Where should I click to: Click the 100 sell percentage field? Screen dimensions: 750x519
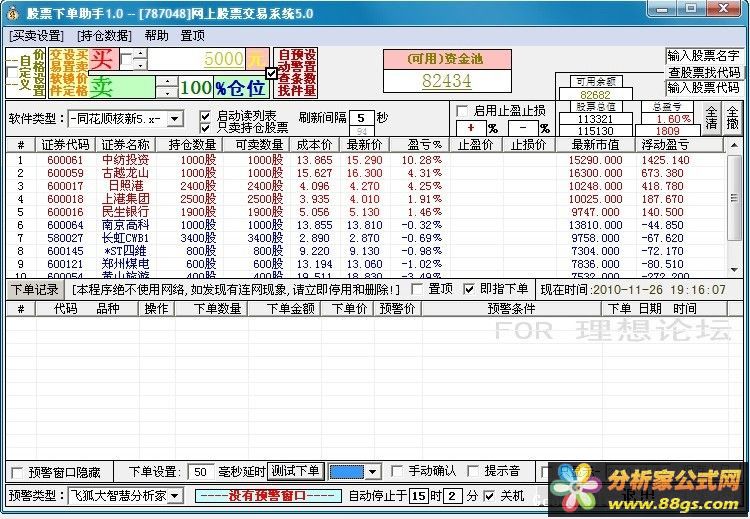pyautogui.click(x=196, y=88)
